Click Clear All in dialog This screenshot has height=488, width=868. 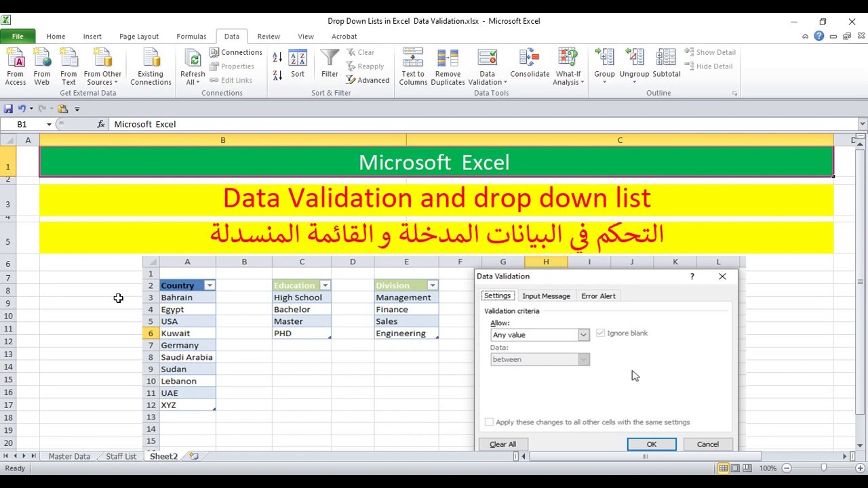click(502, 444)
